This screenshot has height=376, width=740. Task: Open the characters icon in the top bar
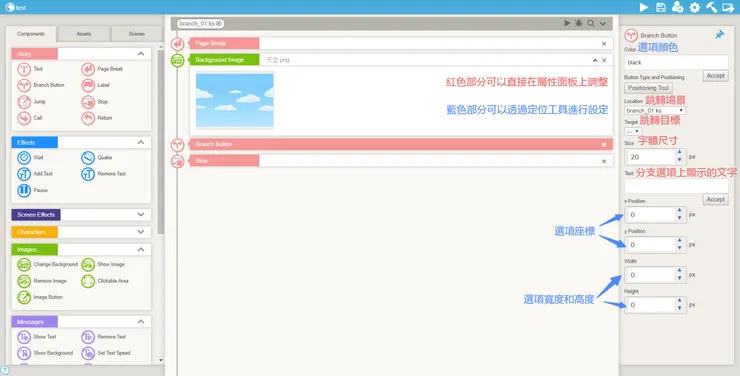tap(678, 7)
